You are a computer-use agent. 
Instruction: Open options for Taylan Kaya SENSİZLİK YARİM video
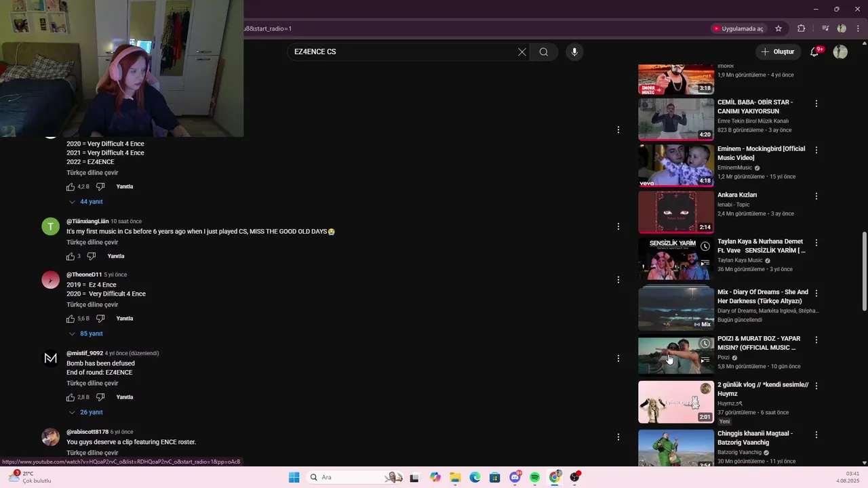pyautogui.click(x=816, y=243)
